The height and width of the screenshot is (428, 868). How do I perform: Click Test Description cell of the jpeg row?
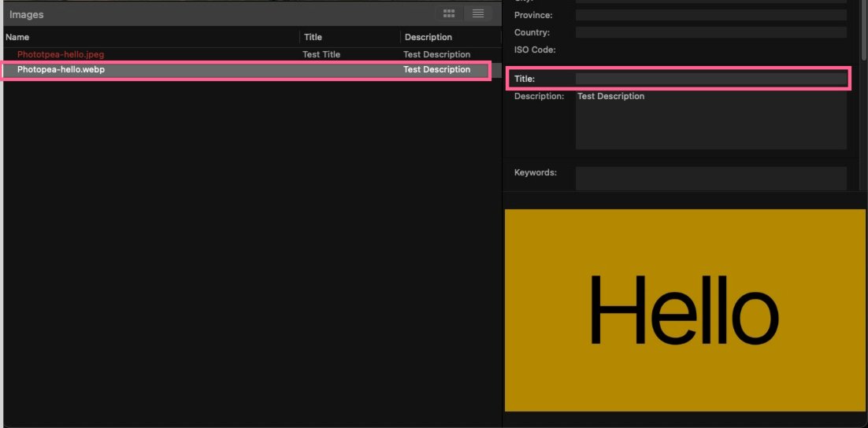(x=437, y=54)
